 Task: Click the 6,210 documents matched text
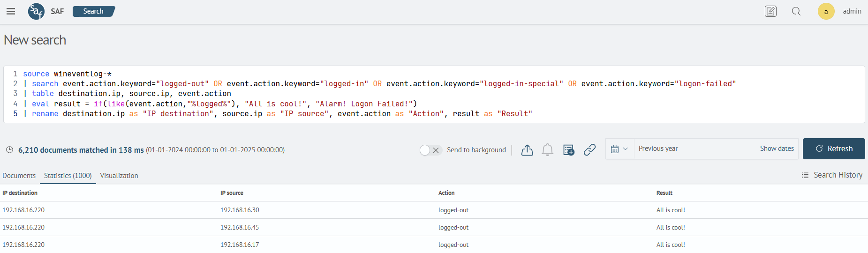[81, 150]
